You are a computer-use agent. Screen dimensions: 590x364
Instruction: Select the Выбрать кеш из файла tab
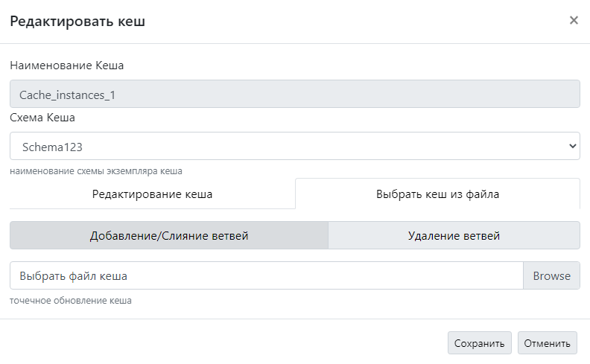pyautogui.click(x=437, y=194)
